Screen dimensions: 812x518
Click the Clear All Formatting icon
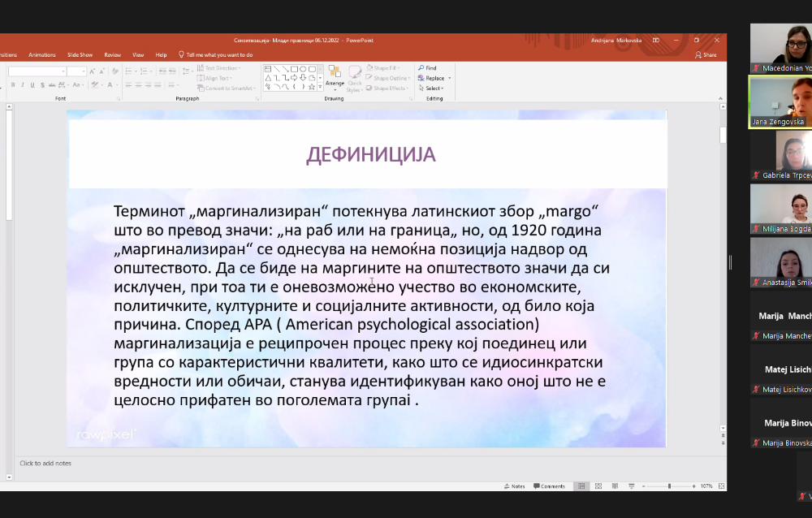tap(114, 71)
